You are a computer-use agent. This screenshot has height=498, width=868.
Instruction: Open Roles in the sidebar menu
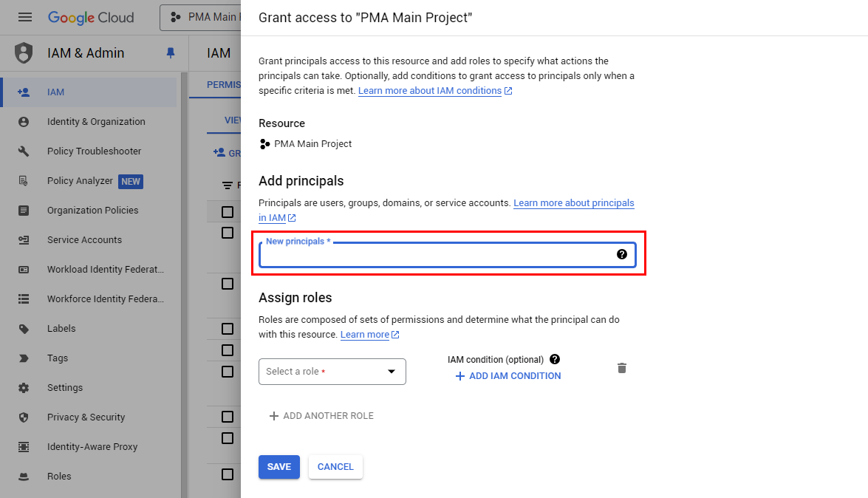(59, 477)
